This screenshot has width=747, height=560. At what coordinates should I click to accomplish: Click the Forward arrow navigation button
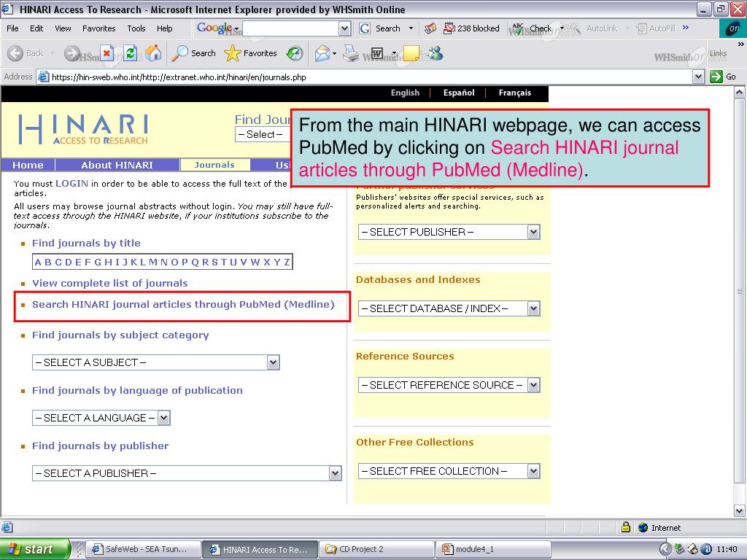click(72, 53)
